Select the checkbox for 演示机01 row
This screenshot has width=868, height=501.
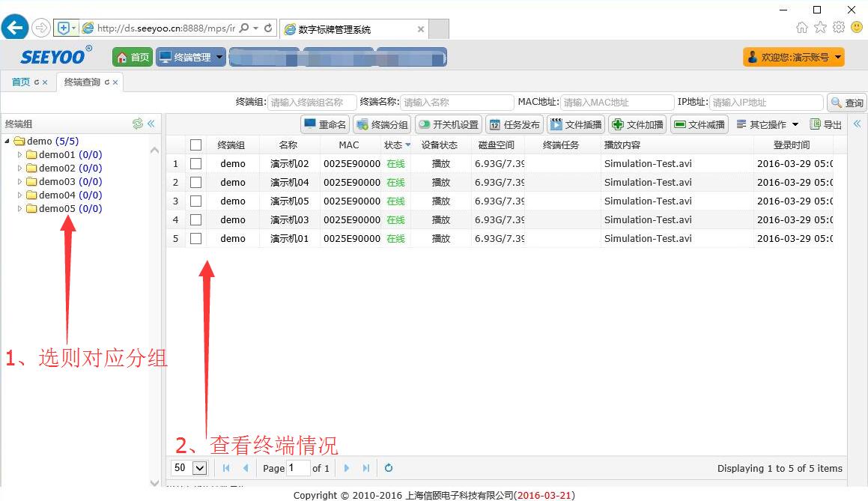coord(196,238)
